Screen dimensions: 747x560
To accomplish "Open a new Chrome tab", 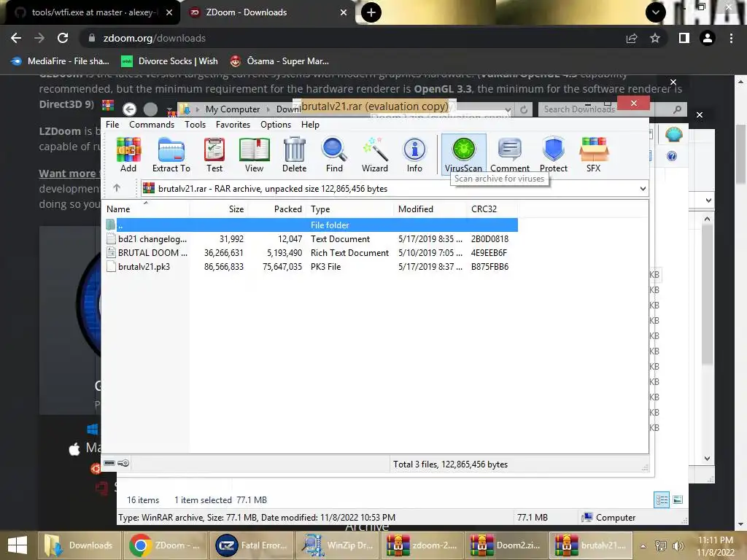I will pos(371,12).
